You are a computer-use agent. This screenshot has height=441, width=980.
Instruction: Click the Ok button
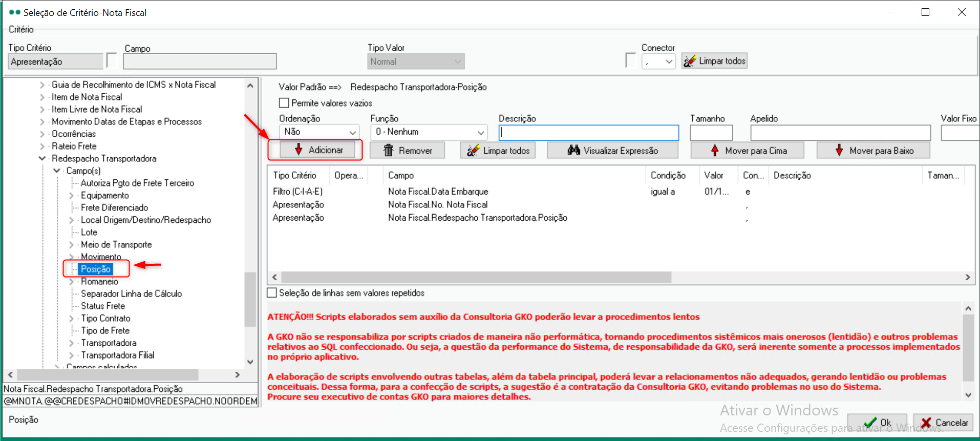point(877,423)
